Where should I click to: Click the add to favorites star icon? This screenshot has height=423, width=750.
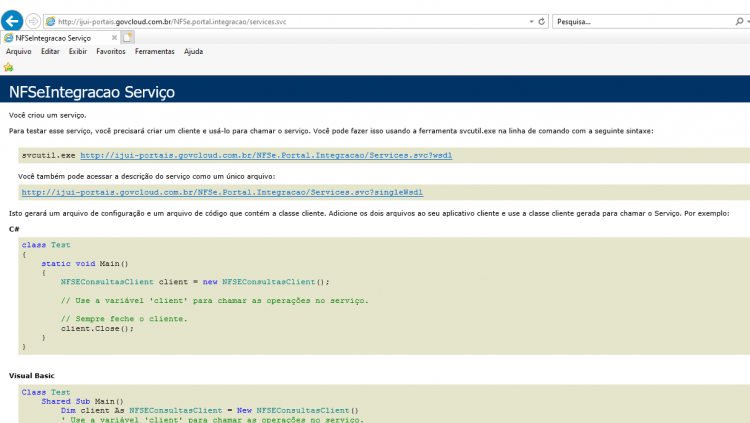tap(9, 67)
